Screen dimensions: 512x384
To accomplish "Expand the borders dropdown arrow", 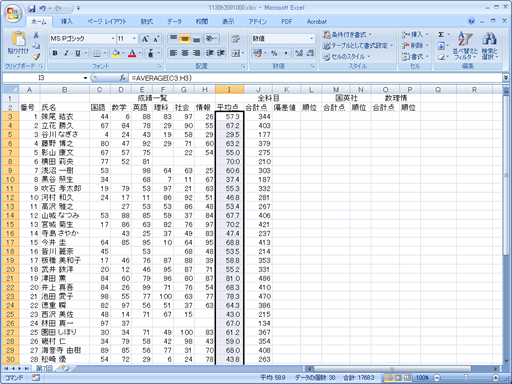I will tap(105, 53).
